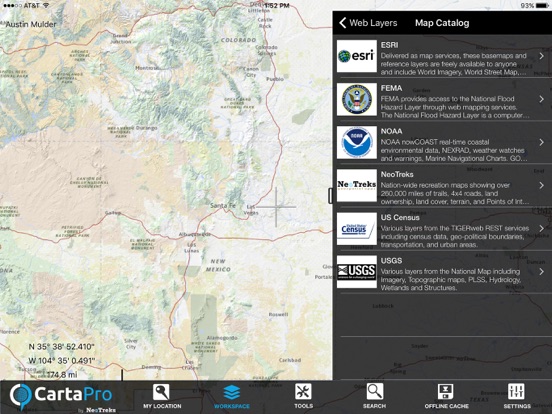Tap the NOAA nowCOAST description text
The width and height of the screenshot is (552, 414).
[x=454, y=150]
